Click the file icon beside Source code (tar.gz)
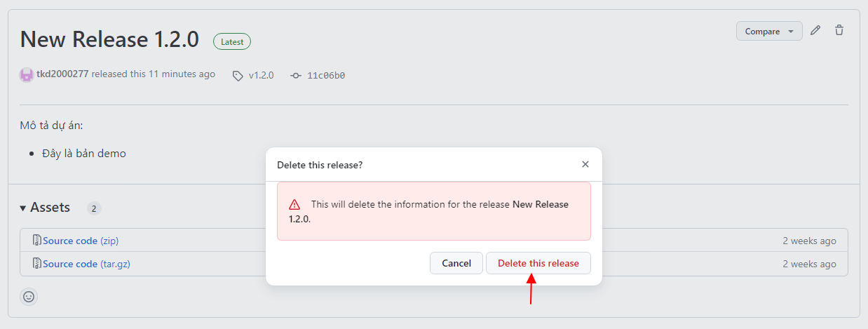868x329 pixels. click(x=37, y=264)
